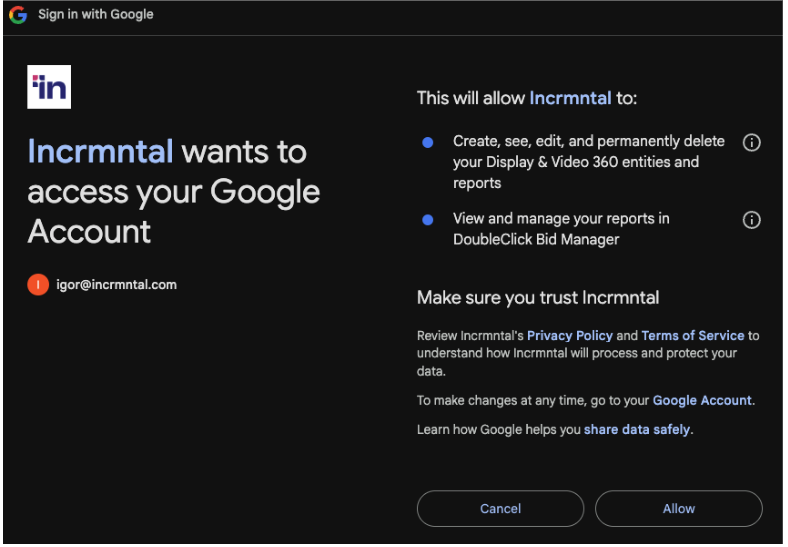This screenshot has height=547, width=788.
Task: Click the Google G logo in title bar
Action: tap(18, 15)
